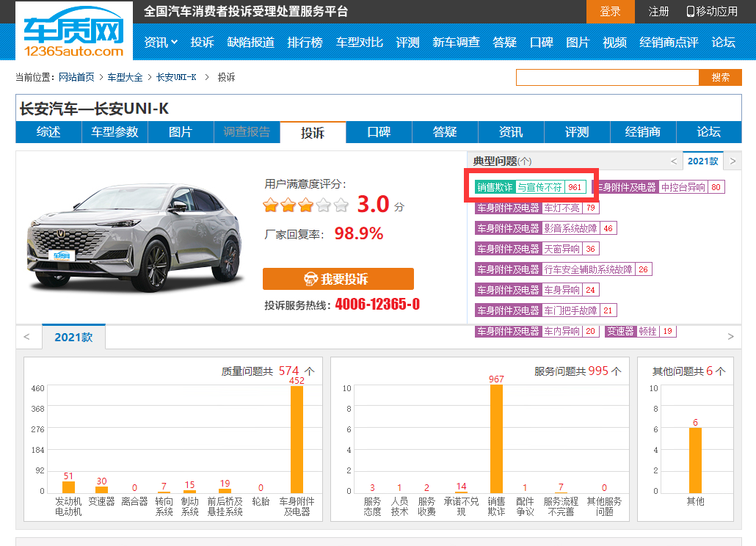Open 答疑 in the top navigation bar
Image resolution: width=756 pixels, height=546 pixels.
click(505, 43)
